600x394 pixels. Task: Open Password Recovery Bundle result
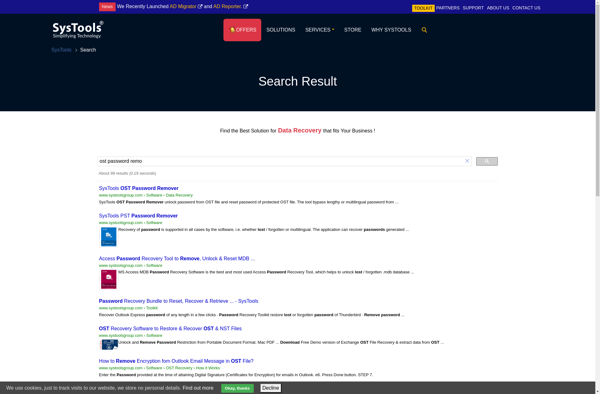(178, 301)
